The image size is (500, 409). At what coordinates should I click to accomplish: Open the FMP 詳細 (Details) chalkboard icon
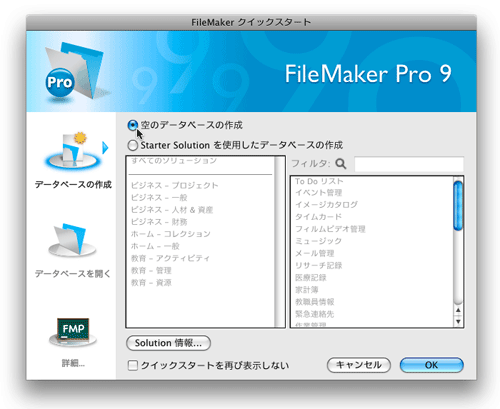pos(73,332)
